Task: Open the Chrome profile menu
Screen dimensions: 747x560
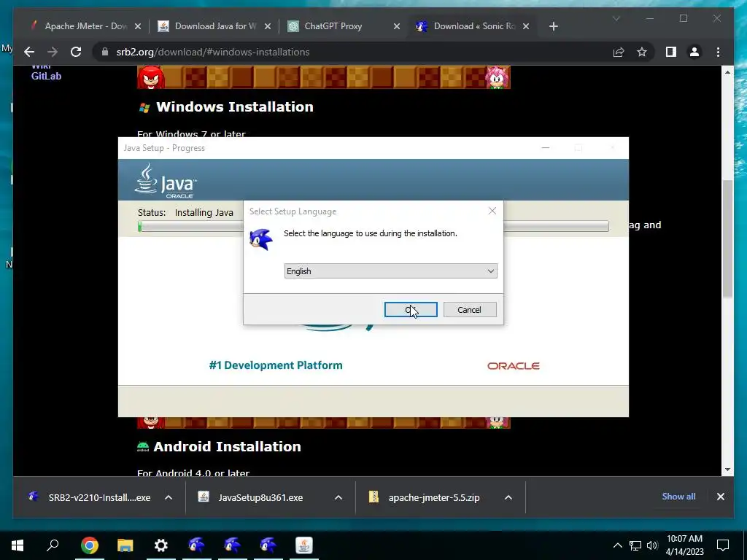Action: point(694,52)
